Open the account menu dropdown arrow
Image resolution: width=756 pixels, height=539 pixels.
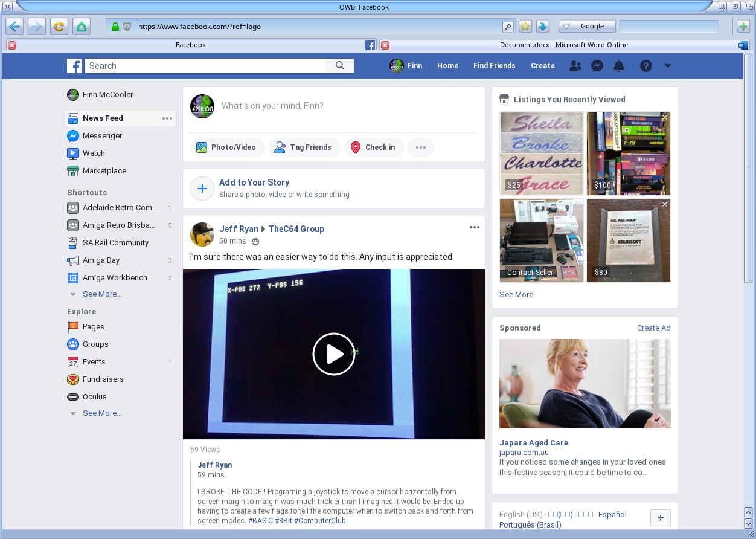point(667,66)
